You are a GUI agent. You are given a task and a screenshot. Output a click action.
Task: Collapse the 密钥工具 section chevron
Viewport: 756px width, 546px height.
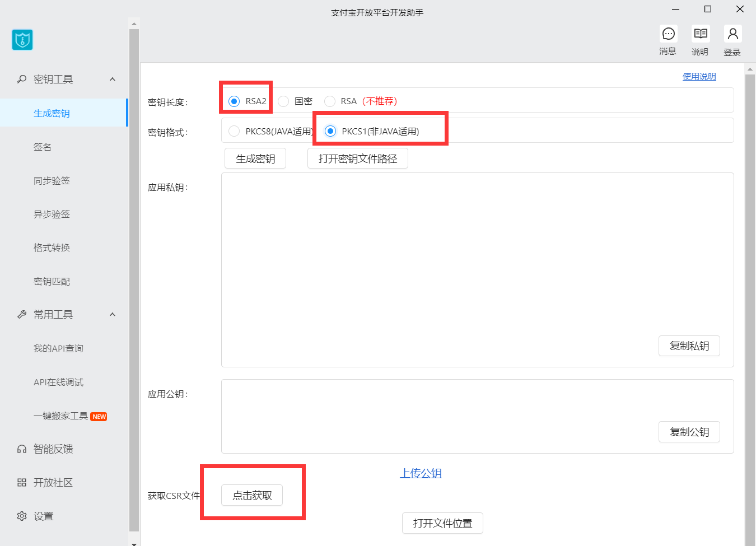113,79
